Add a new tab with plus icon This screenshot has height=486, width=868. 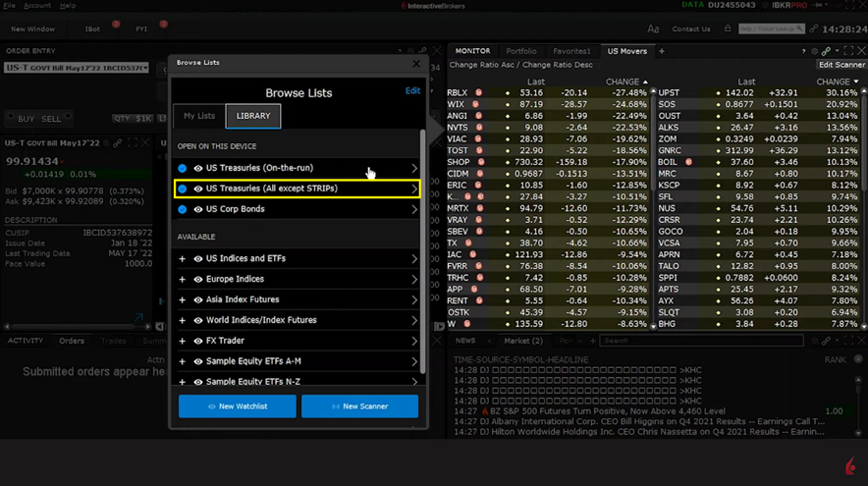coord(662,51)
